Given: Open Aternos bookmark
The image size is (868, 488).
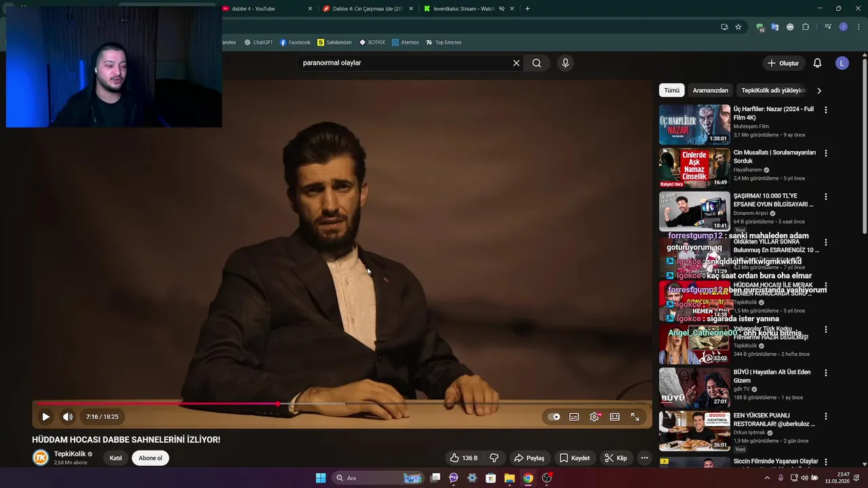Looking at the screenshot, I should [406, 42].
